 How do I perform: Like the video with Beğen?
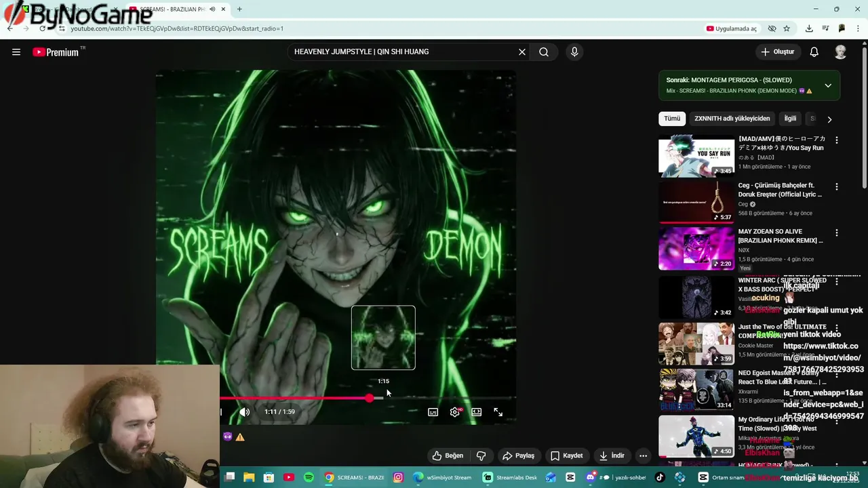pyautogui.click(x=448, y=455)
